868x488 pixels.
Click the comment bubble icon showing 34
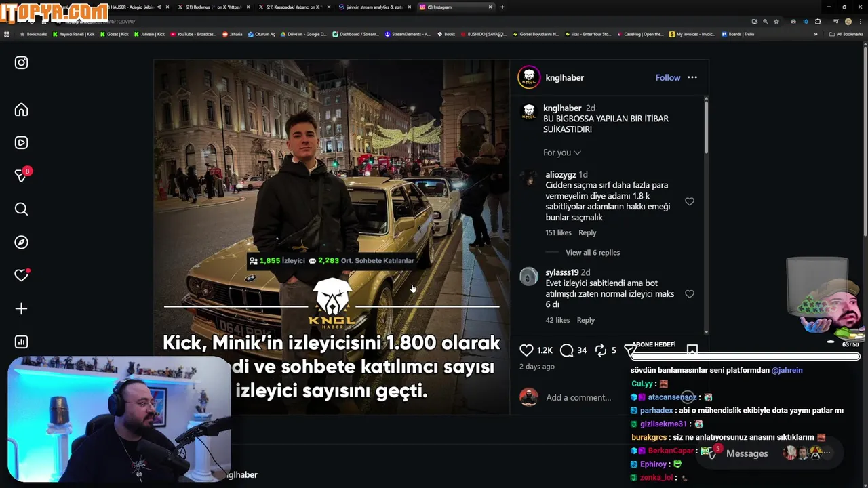[567, 350]
